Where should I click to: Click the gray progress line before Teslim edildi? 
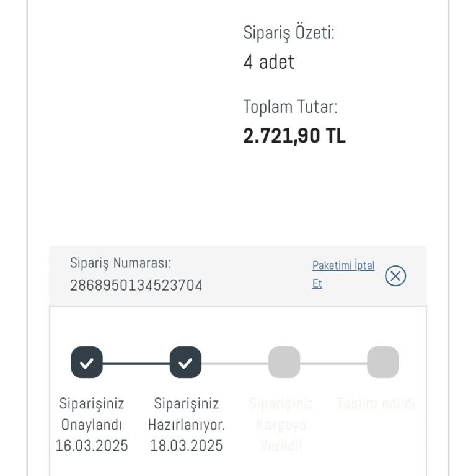(333, 363)
